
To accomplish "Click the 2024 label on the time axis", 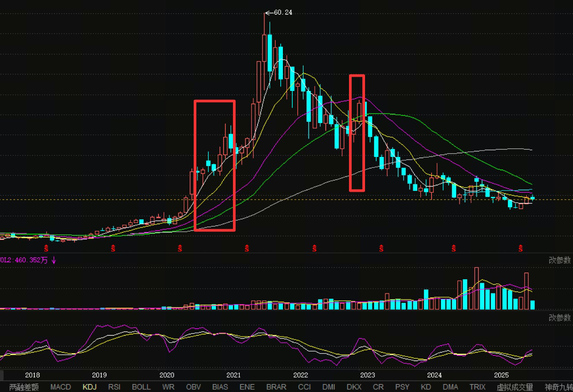I will [x=435, y=375].
